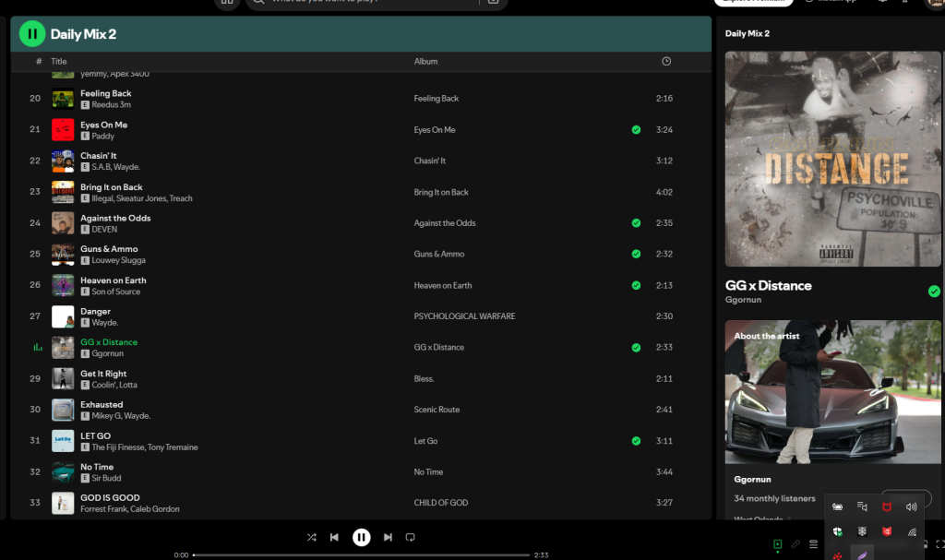Click the Title column header
The width and height of the screenshot is (945, 560).
[58, 61]
